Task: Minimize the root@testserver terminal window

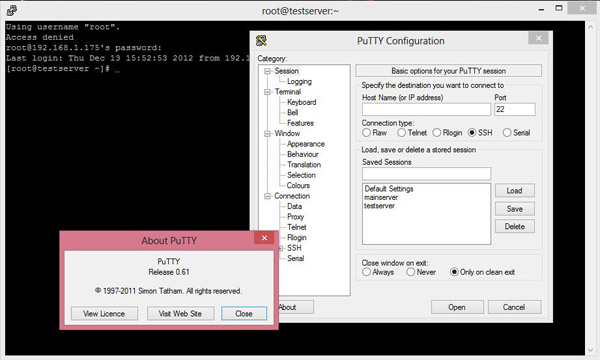Action: tap(541, 9)
